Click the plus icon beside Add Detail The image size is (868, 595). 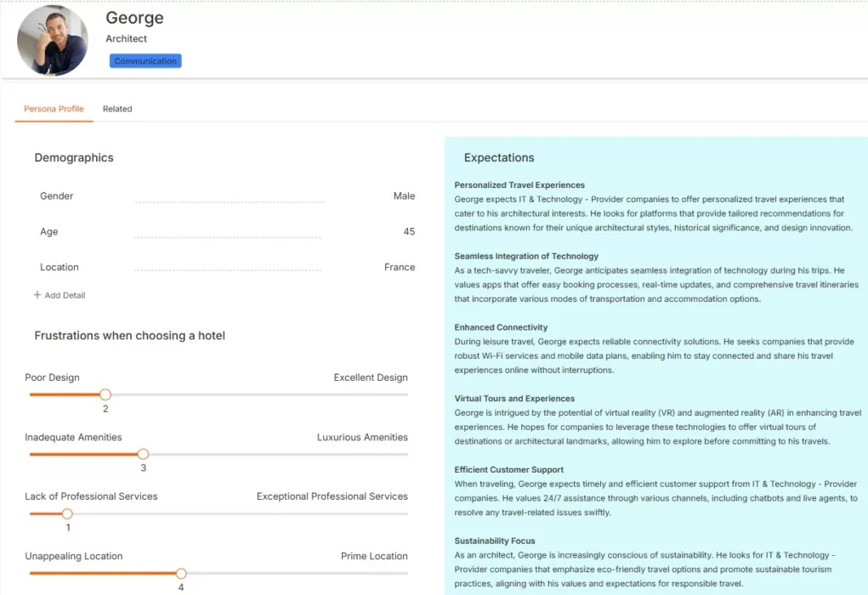tap(37, 295)
